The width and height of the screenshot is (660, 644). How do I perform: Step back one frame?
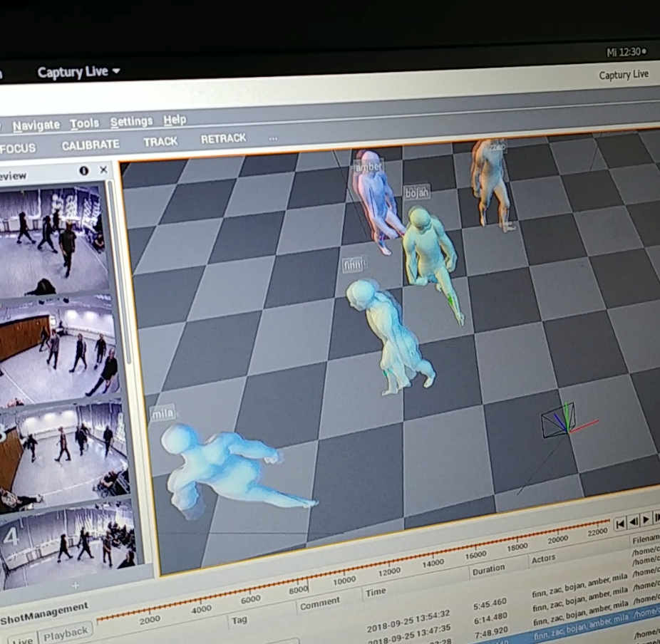pyautogui.click(x=633, y=521)
